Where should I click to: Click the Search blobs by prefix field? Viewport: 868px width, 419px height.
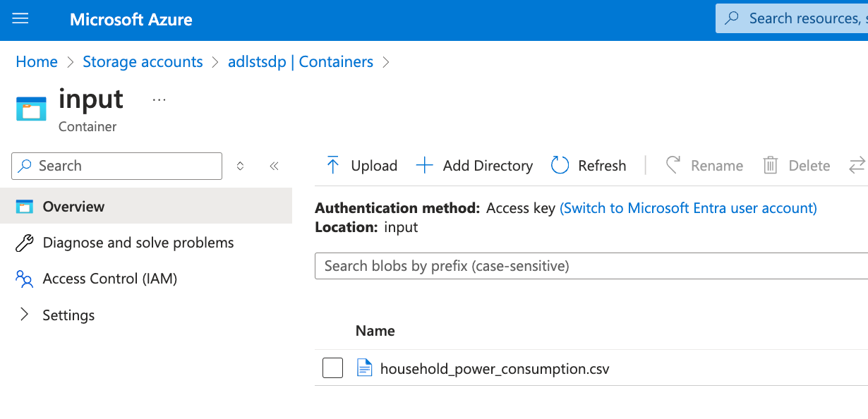590,266
